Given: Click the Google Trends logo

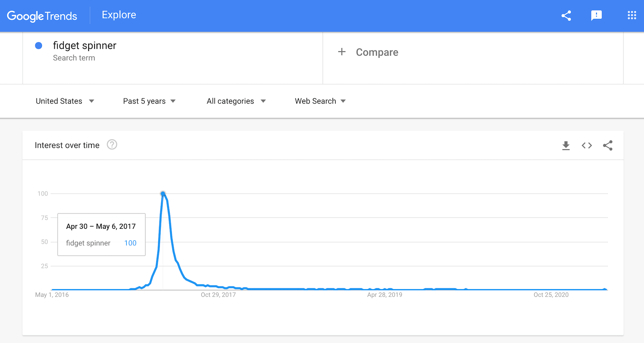Looking at the screenshot, I should [x=42, y=16].
